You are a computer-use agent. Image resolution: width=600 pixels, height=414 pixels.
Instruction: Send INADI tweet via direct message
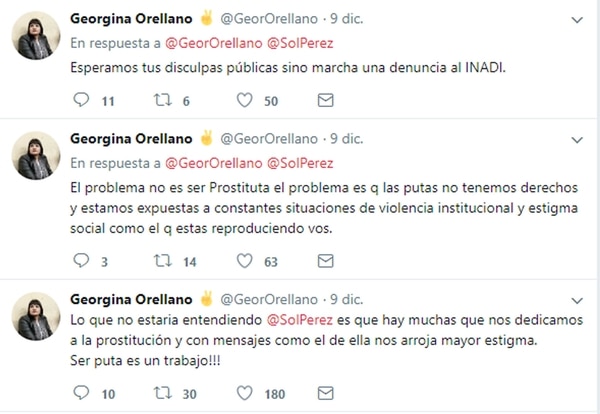pyautogui.click(x=324, y=100)
